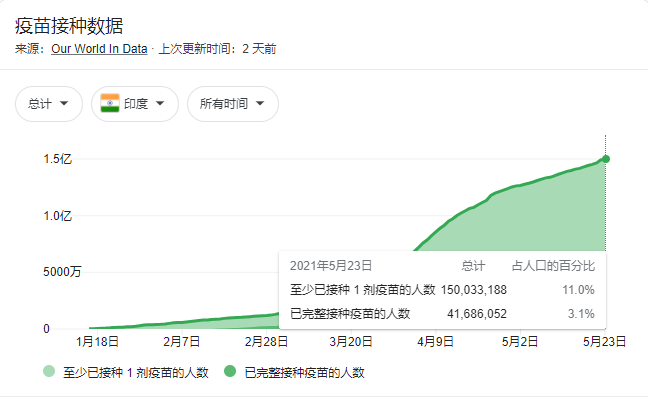The height and width of the screenshot is (399, 648).
Task: Click the India flag icon
Action: [110, 103]
